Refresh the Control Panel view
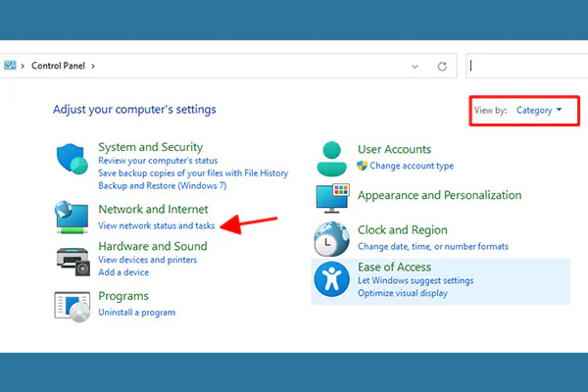This screenshot has height=392, width=588. (442, 67)
